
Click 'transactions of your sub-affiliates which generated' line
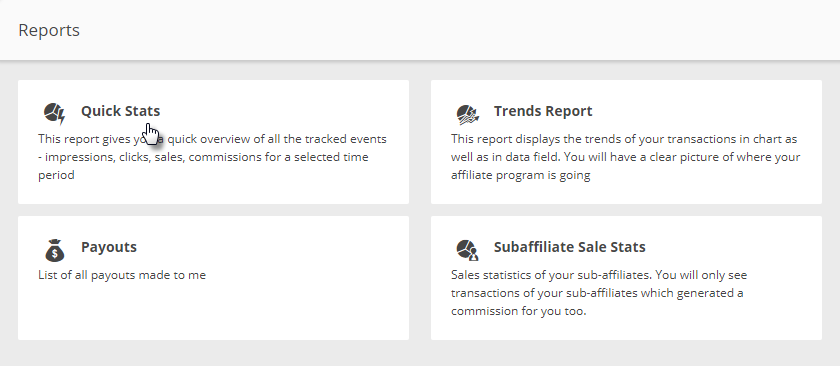597,294
